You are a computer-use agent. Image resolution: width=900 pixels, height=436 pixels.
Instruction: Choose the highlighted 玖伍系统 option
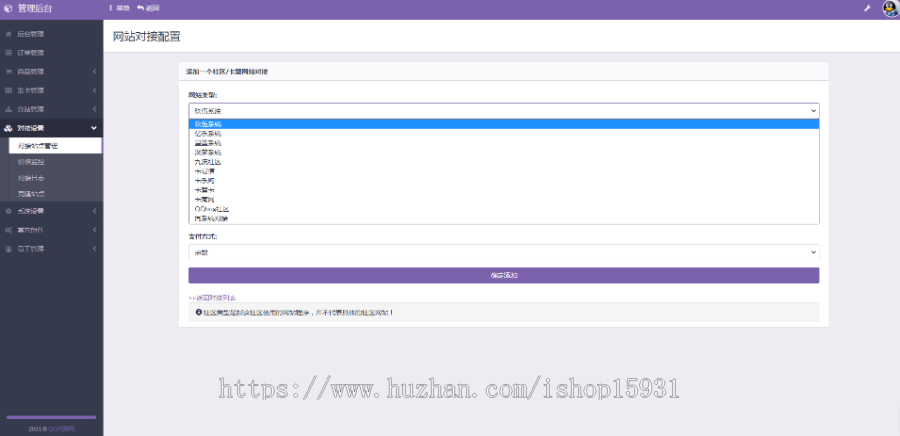click(x=503, y=124)
